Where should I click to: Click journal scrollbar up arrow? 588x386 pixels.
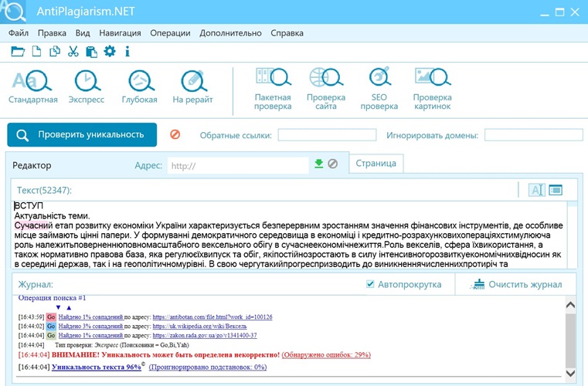pos(570,305)
